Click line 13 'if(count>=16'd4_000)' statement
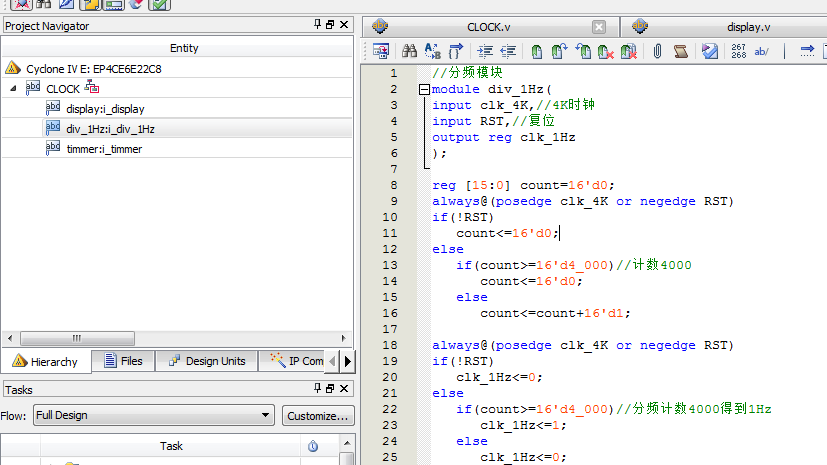827x465 pixels. [535, 265]
